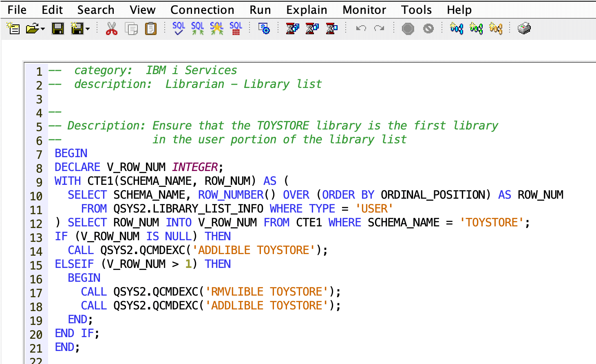596x364 pixels.
Task: Click the SQL checkmark syntax check icon
Action: 179,29
